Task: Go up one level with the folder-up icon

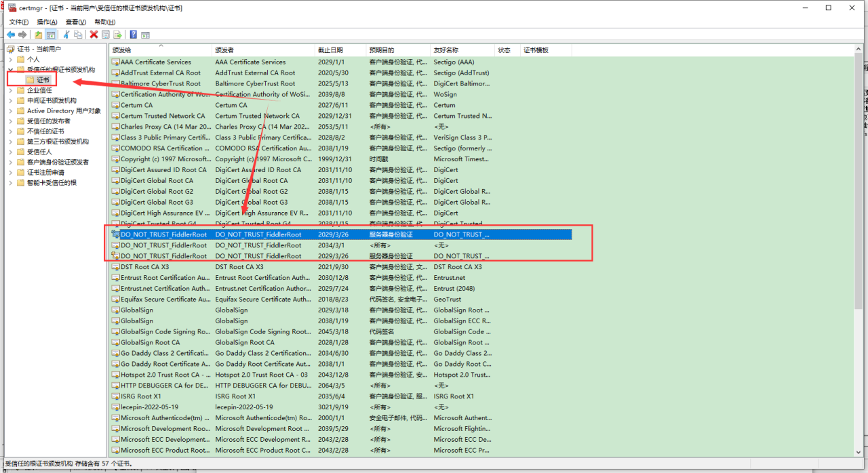Action: pyautogui.click(x=39, y=35)
